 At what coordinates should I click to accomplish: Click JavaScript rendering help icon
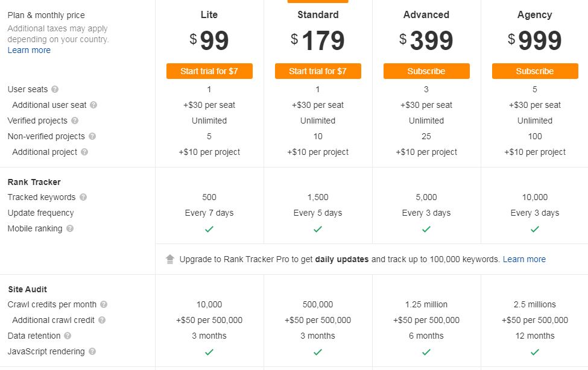coord(92,351)
